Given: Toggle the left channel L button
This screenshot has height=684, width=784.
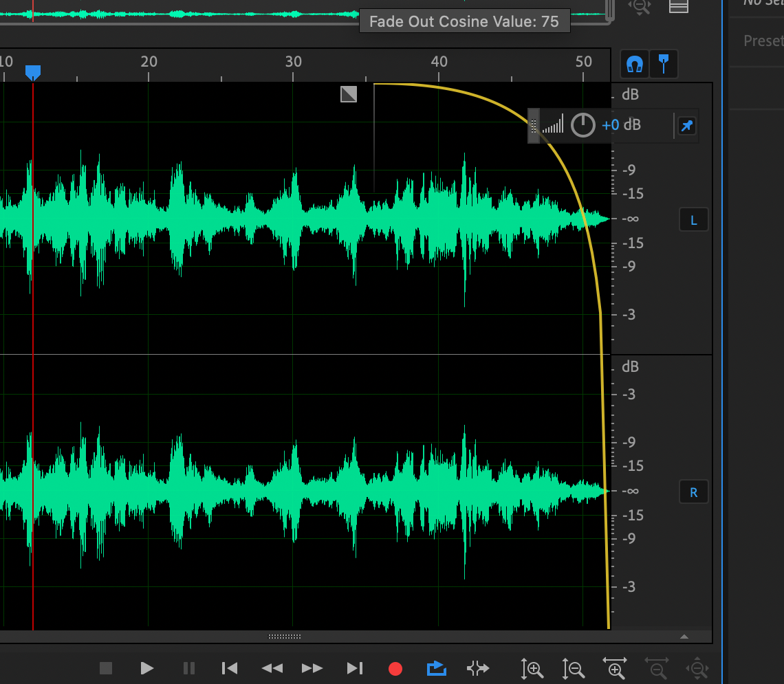Looking at the screenshot, I should [x=693, y=221].
